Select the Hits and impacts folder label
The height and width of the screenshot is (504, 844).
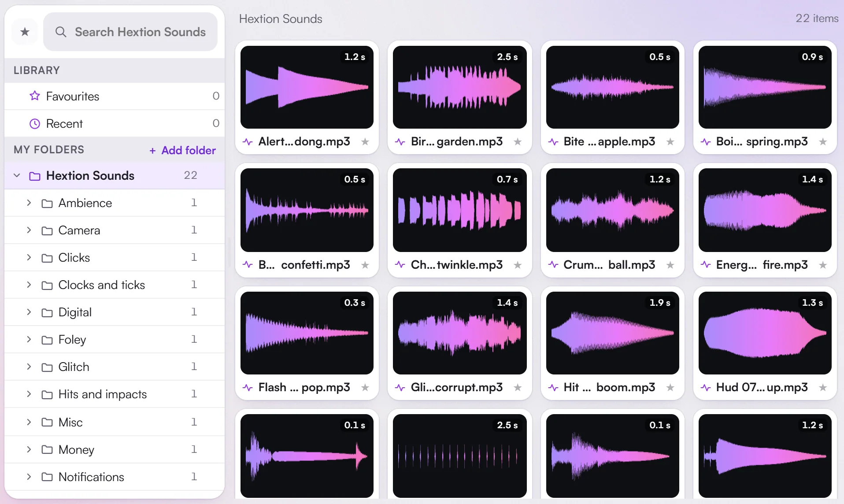(x=103, y=394)
